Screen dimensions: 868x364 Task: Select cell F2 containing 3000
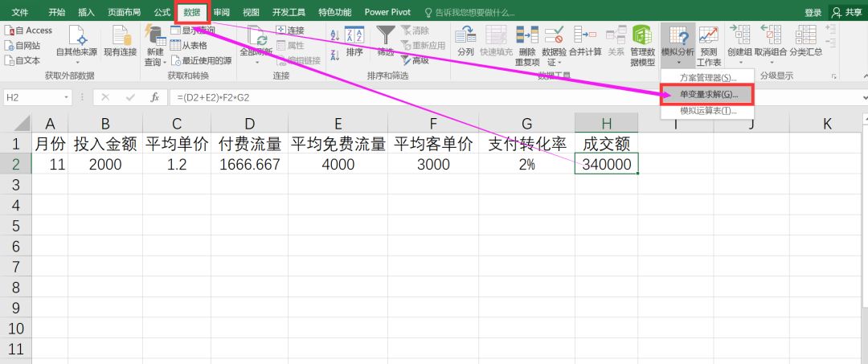click(433, 164)
